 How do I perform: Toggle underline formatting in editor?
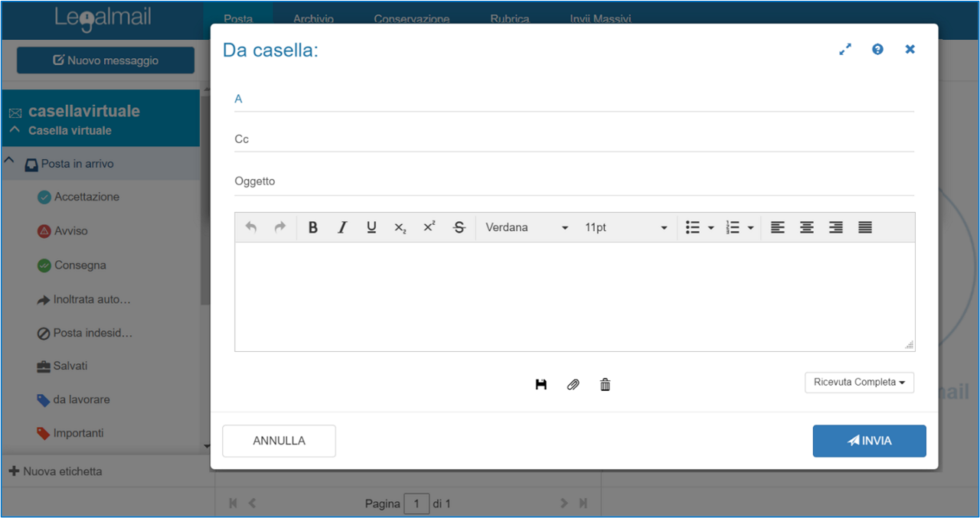click(371, 227)
